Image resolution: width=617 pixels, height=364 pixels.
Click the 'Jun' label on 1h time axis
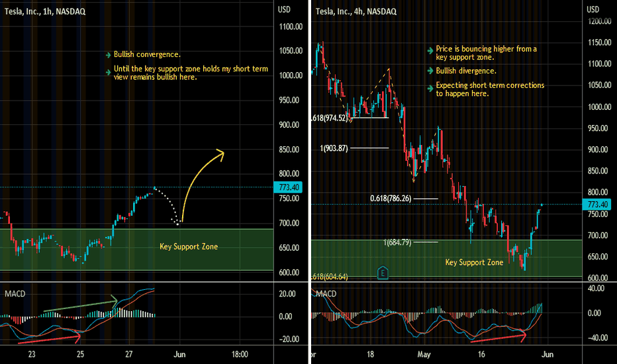tap(179, 354)
